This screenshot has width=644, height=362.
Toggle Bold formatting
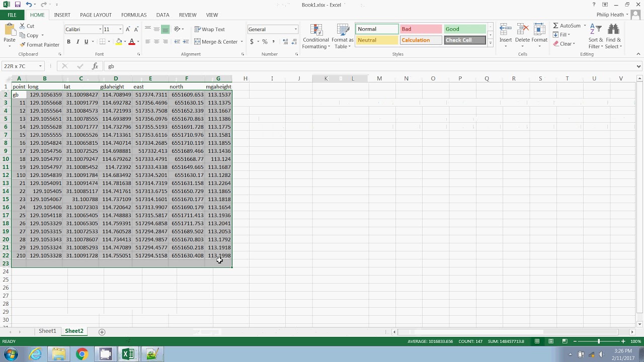69,42
